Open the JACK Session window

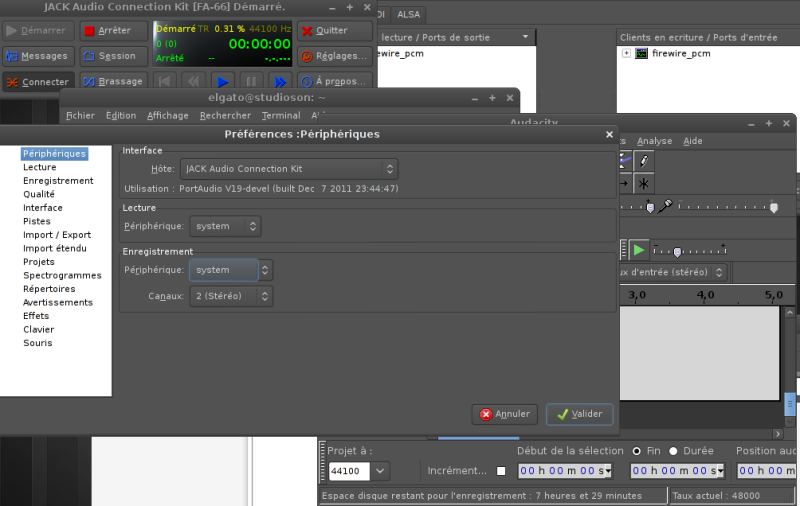point(114,56)
